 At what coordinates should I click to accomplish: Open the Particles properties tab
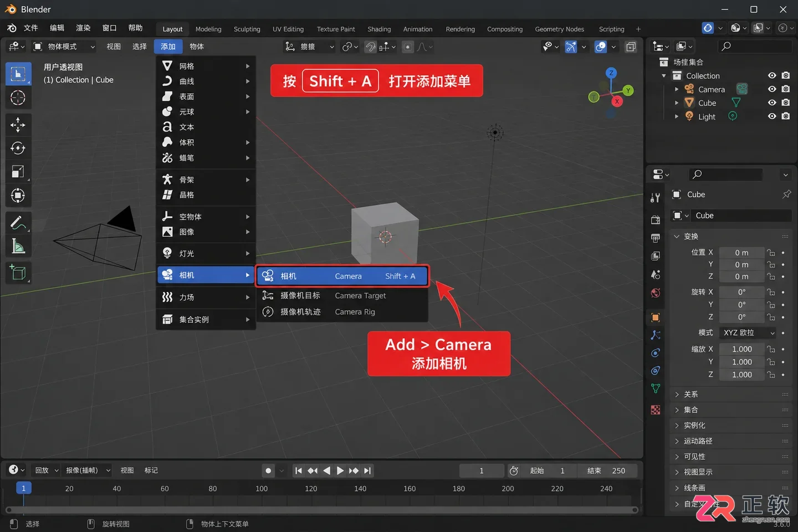pos(656,353)
